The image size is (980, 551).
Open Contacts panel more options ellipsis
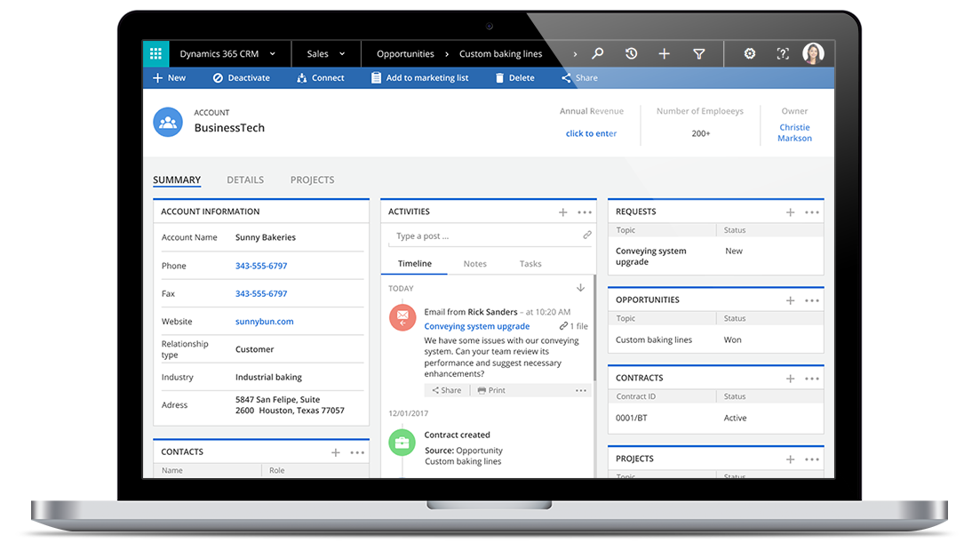point(357,452)
